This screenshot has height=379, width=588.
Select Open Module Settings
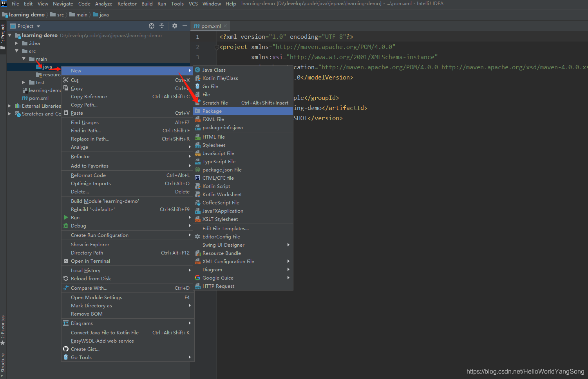pos(128,297)
